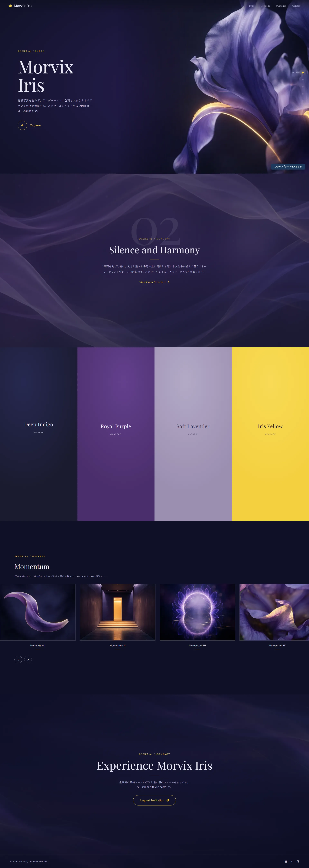Go to previous gallery slide with left arrow
The width and height of the screenshot is (309, 868).
[x=18, y=659]
